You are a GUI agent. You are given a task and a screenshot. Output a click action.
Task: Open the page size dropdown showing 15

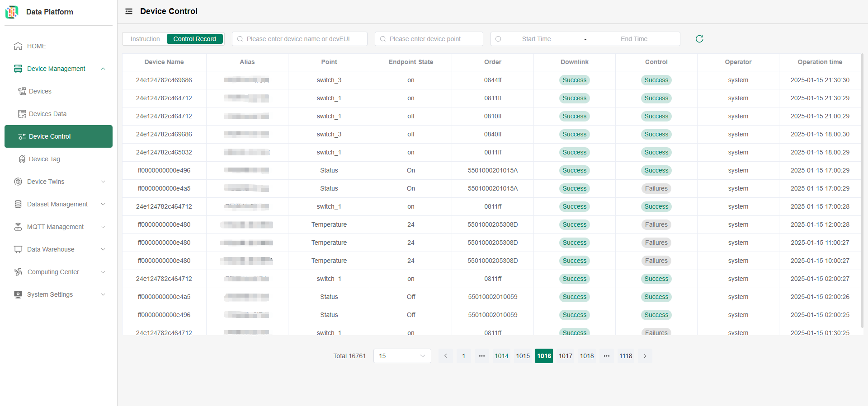(x=402, y=356)
